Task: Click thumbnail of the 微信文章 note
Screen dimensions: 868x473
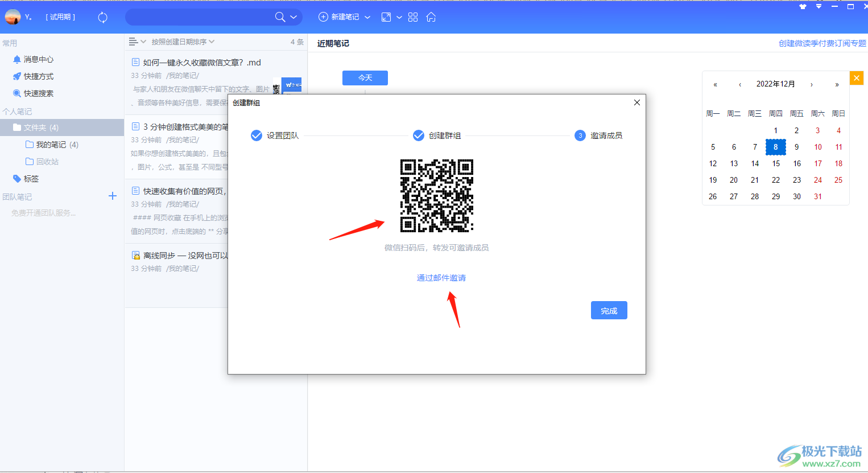Action: point(292,85)
